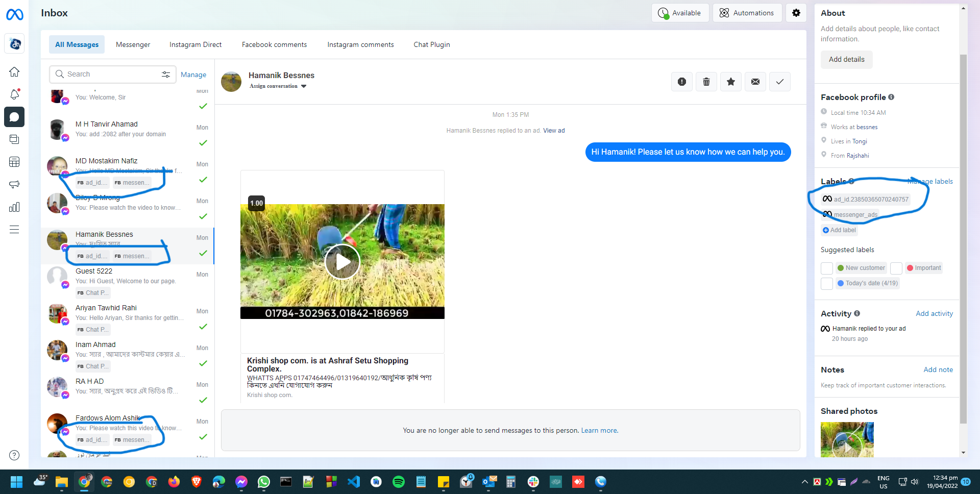Screen dimensions: 980x494
Task: Switch to Instagram Direct tab
Action: [195, 44]
